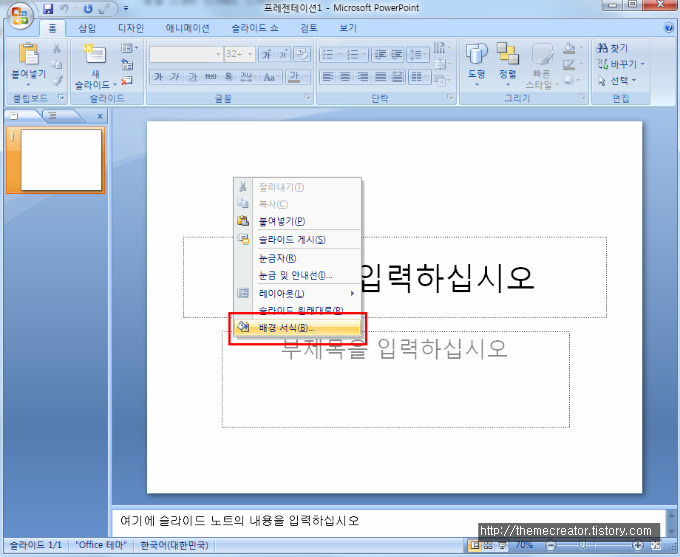Switch to Slide Sorter view in status bar

coord(488,545)
